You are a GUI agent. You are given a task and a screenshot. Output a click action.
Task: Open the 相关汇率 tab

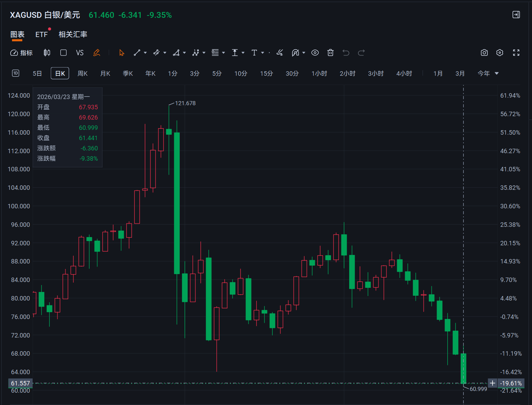point(73,35)
